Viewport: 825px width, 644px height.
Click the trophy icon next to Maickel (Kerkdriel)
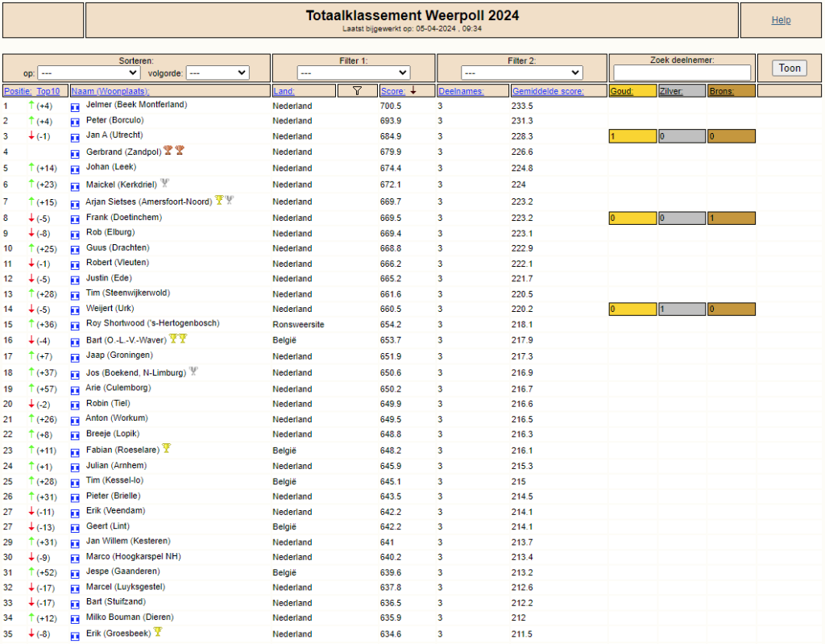point(164,183)
